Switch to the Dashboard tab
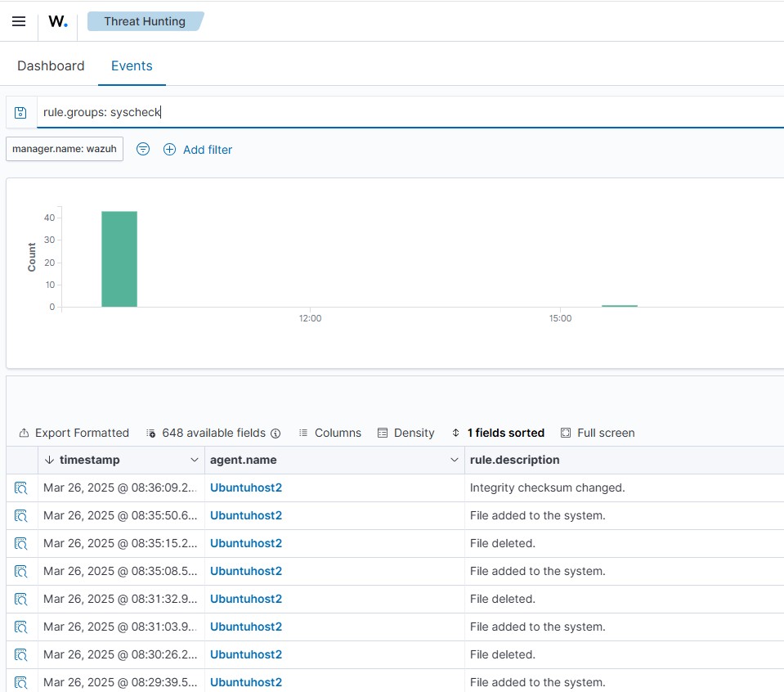784x692 pixels. pos(51,65)
